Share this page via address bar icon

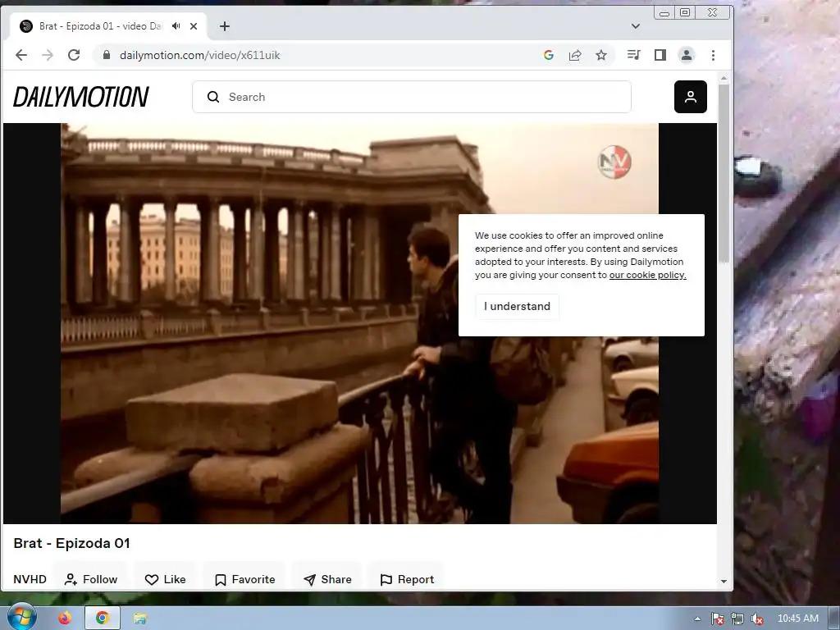[575, 55]
